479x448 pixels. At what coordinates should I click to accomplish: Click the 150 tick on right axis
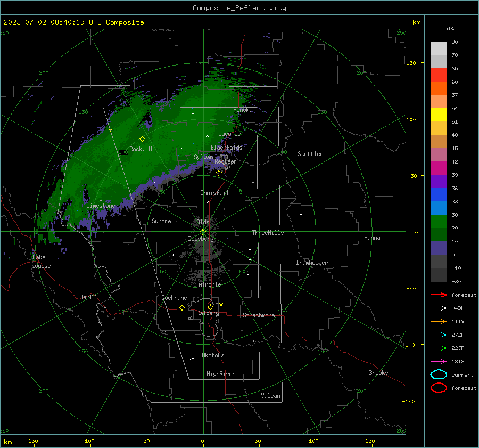411,63
